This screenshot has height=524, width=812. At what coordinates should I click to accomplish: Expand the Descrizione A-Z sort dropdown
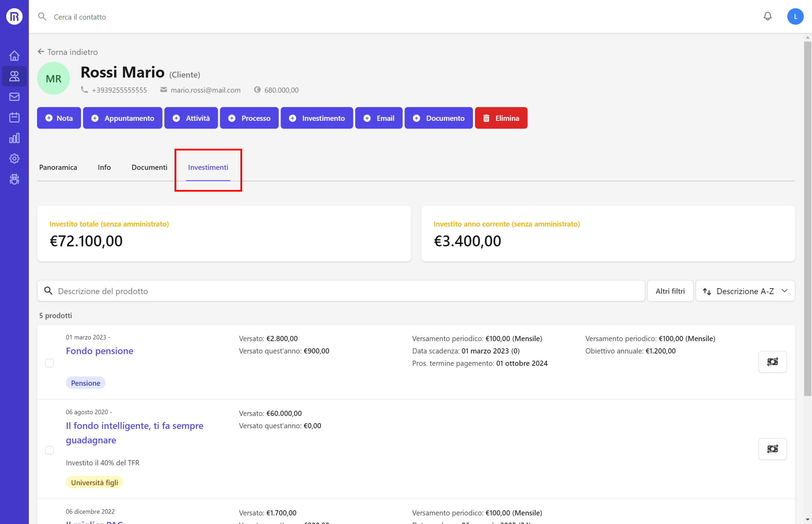pos(745,291)
